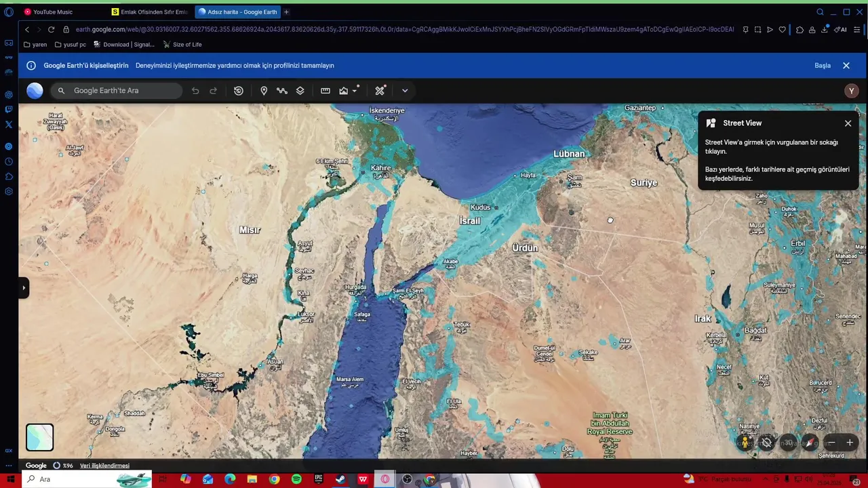Open the Size of Life bookmark
868x488 pixels.
(x=182, y=45)
